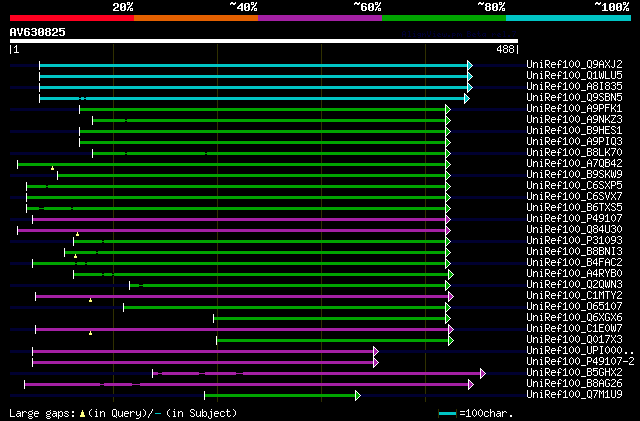Select the UniRef100_A7QB42 label

tap(574, 163)
